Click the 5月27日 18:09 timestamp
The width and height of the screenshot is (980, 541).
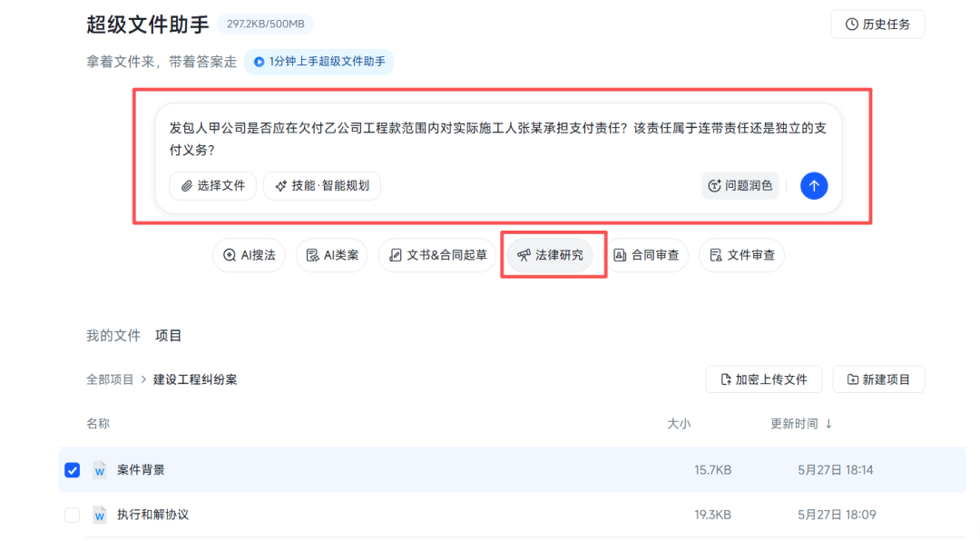pos(837,515)
